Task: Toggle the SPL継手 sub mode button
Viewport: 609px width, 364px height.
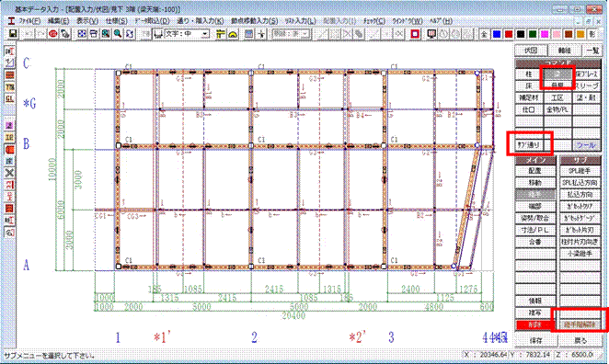Action: (x=580, y=171)
